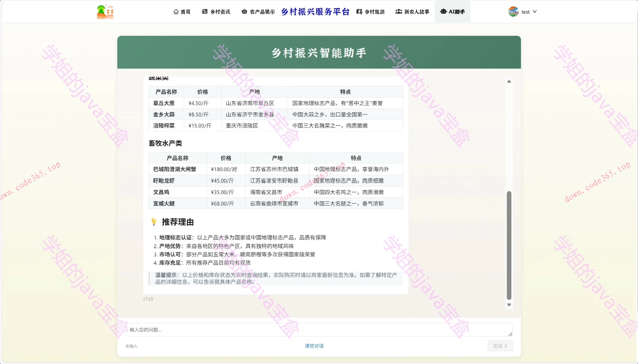Click the 清空对话 link
The width and height of the screenshot is (638, 364).
coord(314,346)
